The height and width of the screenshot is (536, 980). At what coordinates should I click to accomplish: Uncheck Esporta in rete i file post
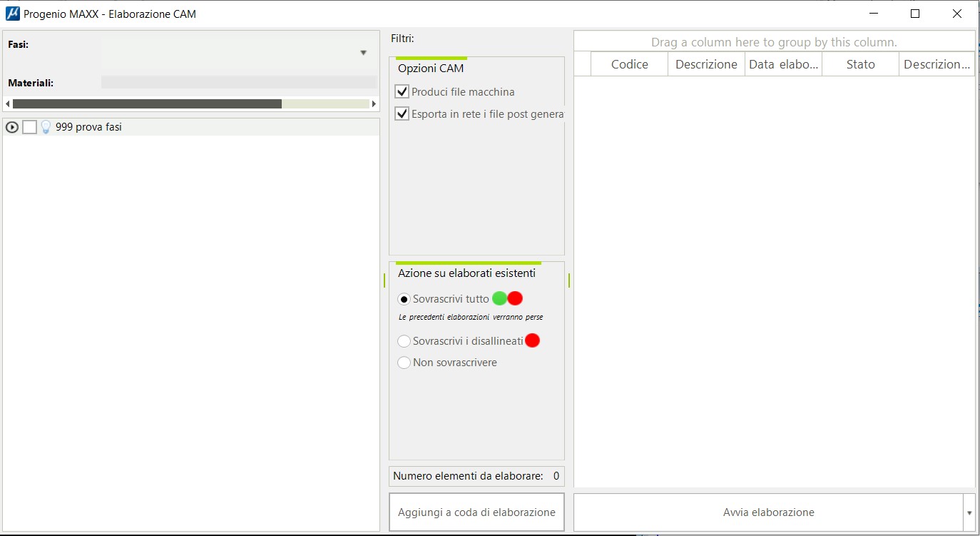pyautogui.click(x=402, y=114)
